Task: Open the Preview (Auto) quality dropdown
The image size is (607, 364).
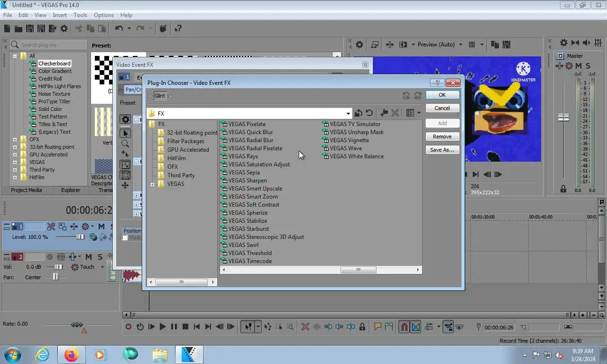Action: coord(440,45)
